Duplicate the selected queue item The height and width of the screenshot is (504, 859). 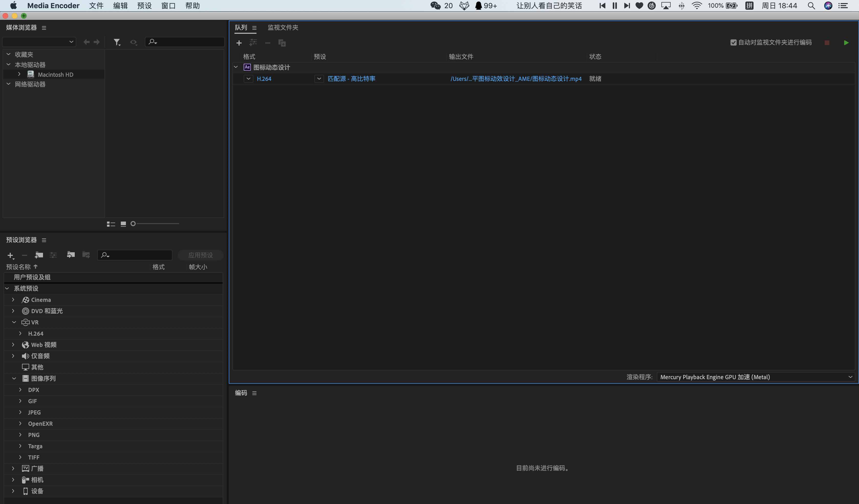(x=282, y=43)
